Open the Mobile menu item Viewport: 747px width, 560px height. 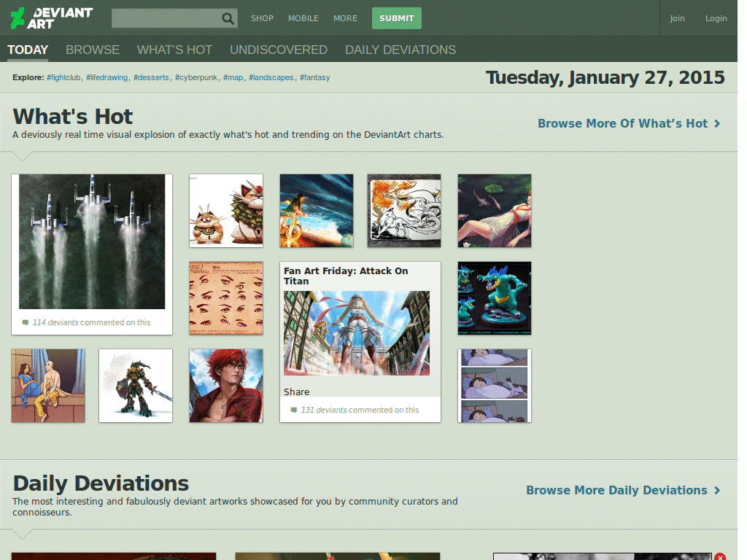(x=303, y=18)
